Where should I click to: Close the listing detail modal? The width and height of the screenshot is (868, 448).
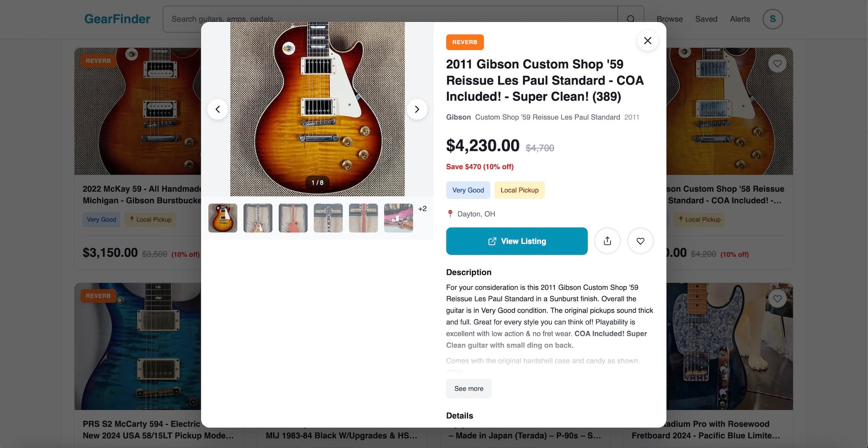(x=647, y=41)
